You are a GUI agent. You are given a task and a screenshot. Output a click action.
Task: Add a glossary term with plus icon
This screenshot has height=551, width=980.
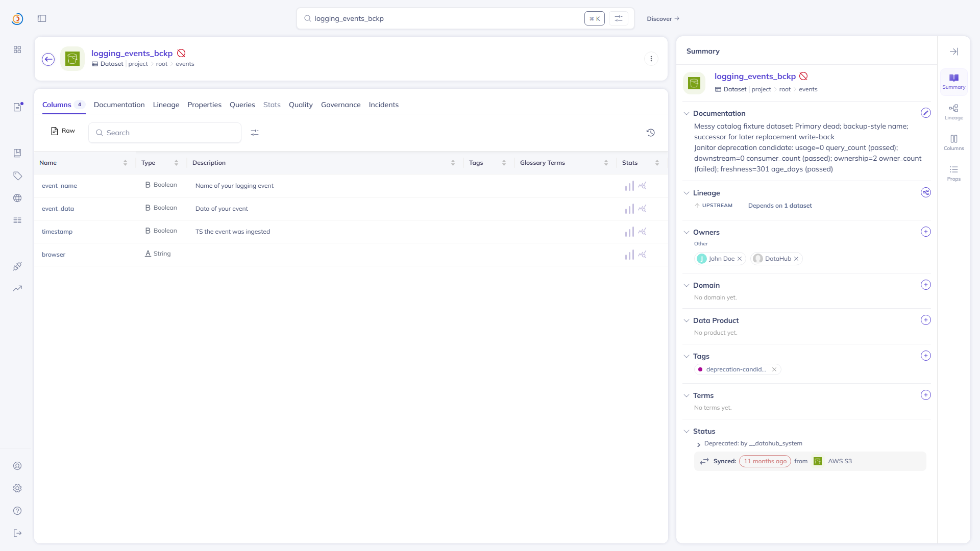click(x=926, y=395)
